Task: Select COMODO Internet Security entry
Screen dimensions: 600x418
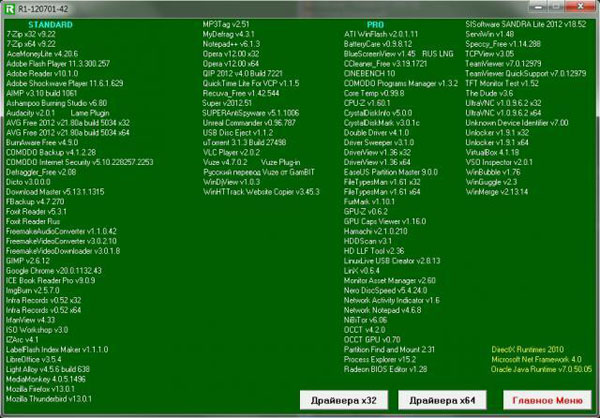Action: click(80, 164)
